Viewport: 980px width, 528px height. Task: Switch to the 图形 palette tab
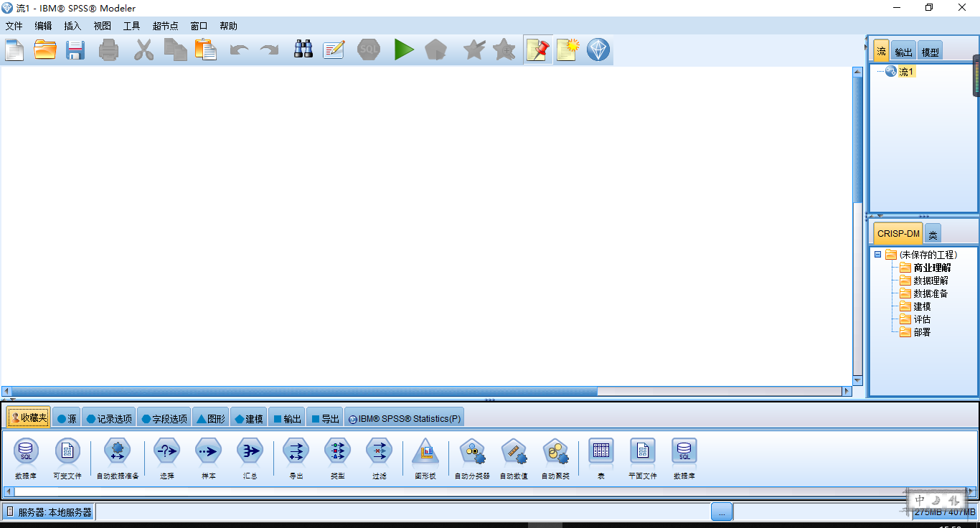[x=211, y=418]
